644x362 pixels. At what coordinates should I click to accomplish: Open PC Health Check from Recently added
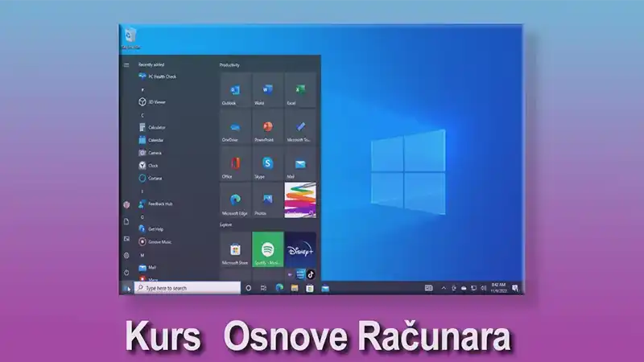point(163,76)
